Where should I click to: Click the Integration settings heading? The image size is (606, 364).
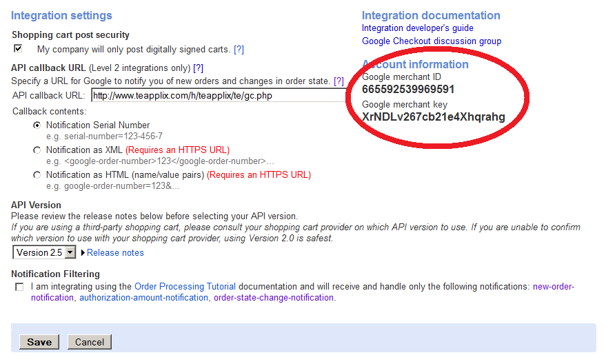click(61, 15)
